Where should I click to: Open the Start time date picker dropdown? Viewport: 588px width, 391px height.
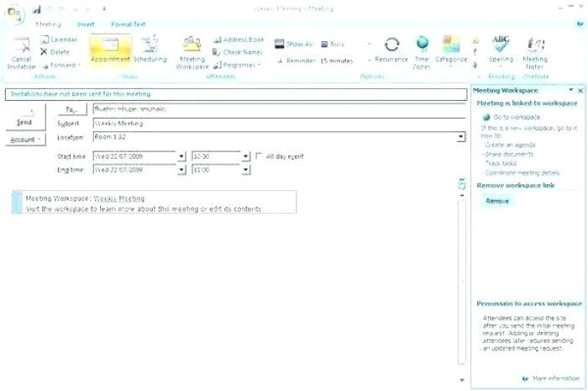click(x=181, y=156)
